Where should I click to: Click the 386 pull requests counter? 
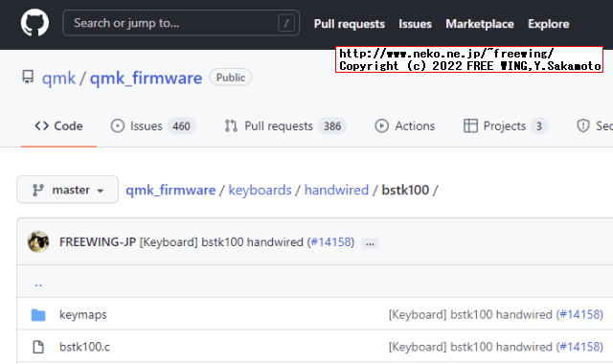(332, 126)
